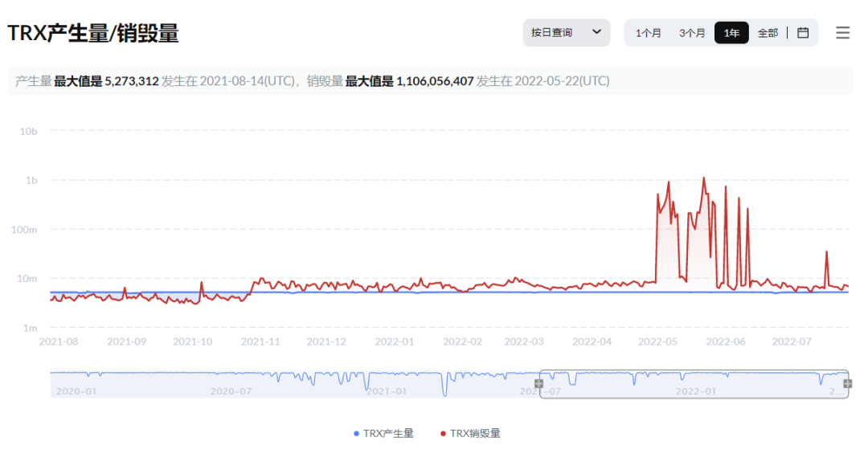This screenshot has width=868, height=462.
Task: Switch to the 3个月 time range
Action: (x=692, y=33)
